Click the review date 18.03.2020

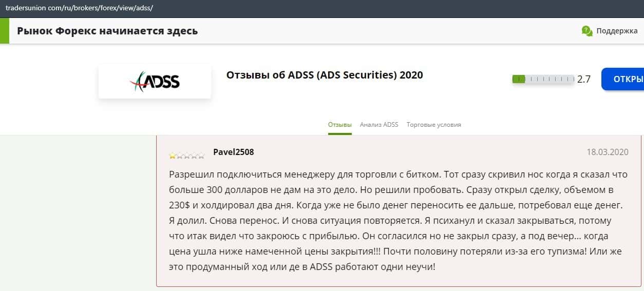(x=608, y=152)
